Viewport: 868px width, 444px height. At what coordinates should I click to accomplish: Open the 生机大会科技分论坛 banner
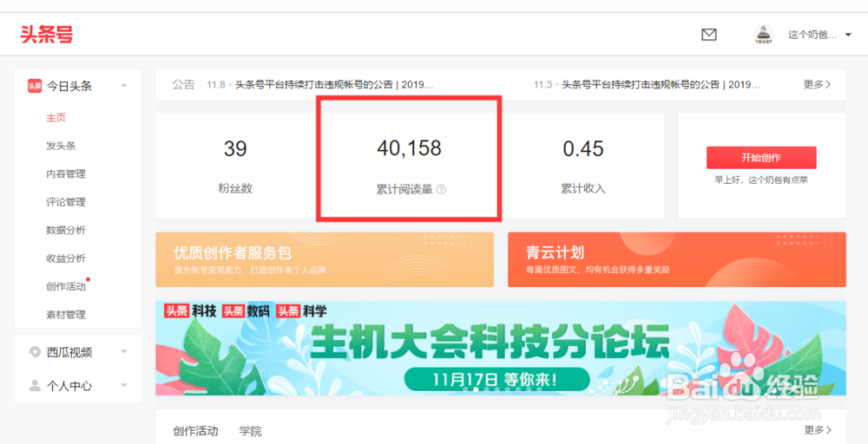pyautogui.click(x=501, y=348)
